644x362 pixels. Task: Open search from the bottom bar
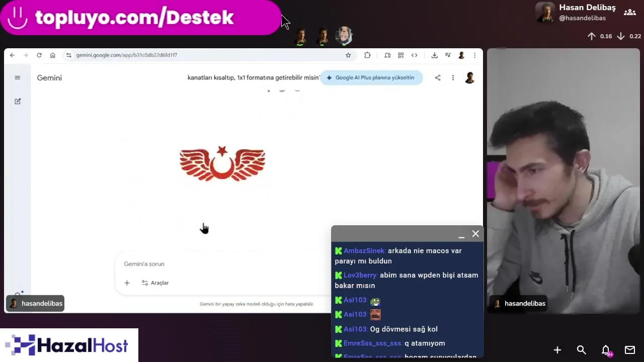pos(582,350)
